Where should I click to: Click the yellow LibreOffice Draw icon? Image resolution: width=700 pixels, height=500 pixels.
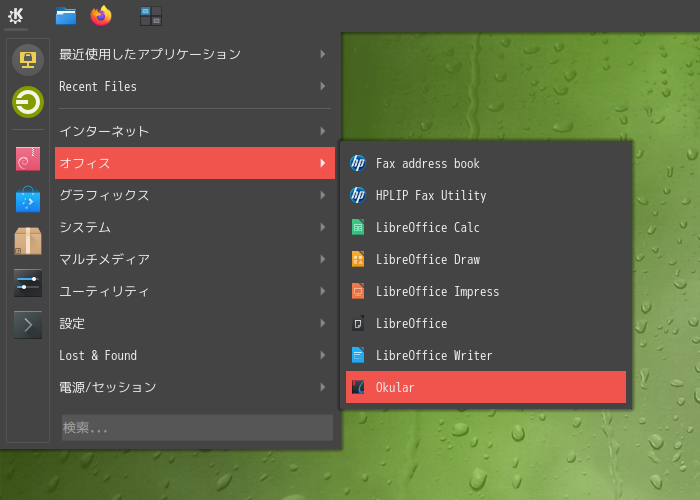point(358,259)
